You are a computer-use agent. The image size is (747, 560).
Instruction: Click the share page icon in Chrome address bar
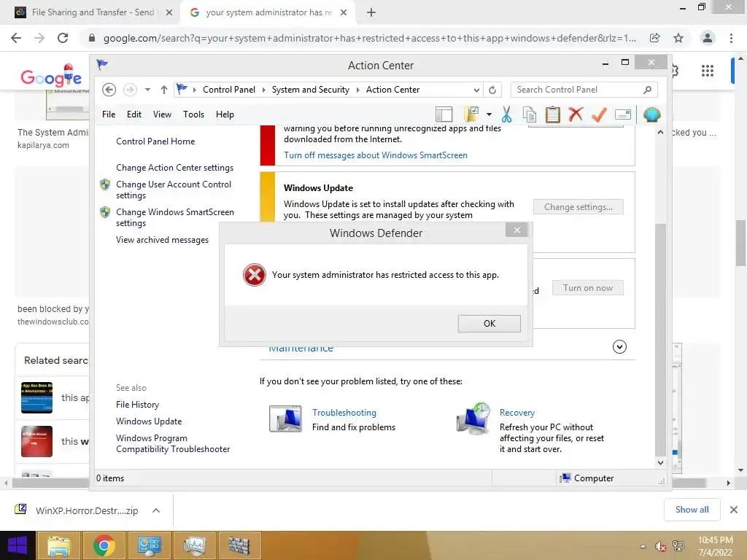pos(654,38)
